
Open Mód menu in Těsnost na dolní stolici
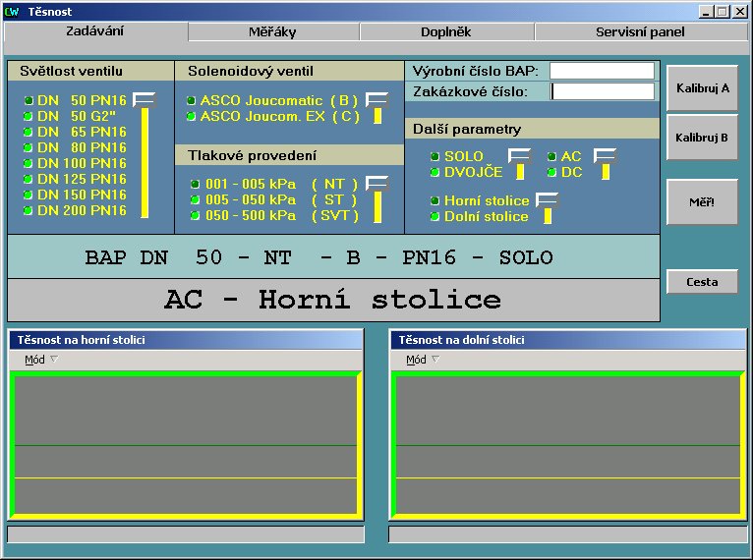click(416, 360)
